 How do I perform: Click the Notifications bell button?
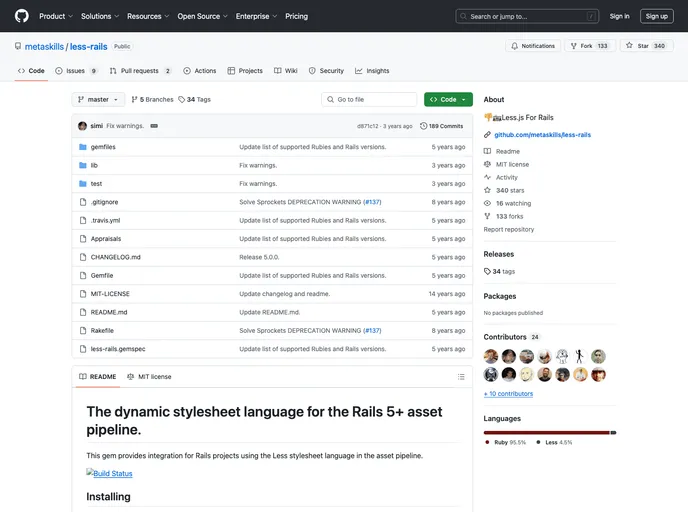coord(533,46)
